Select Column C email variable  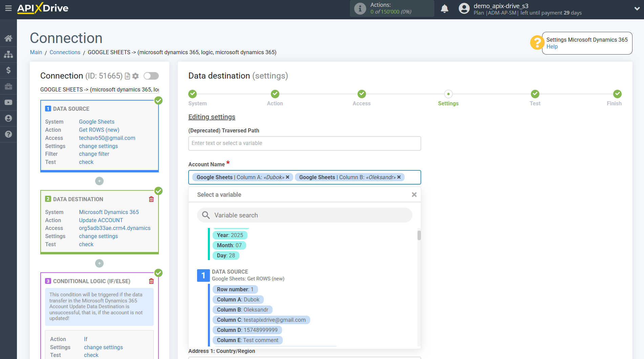pyautogui.click(x=261, y=320)
